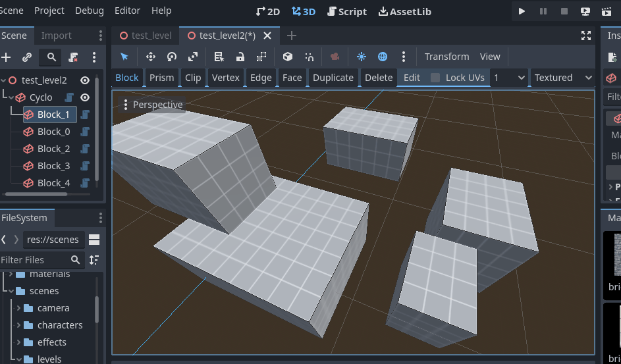This screenshot has width=621, height=364.
Task: Click the filter nodes search icon
Action: coord(51,58)
